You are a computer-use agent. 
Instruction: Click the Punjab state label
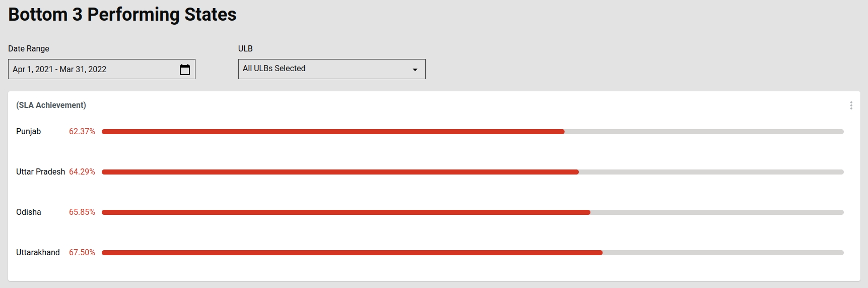pos(29,132)
